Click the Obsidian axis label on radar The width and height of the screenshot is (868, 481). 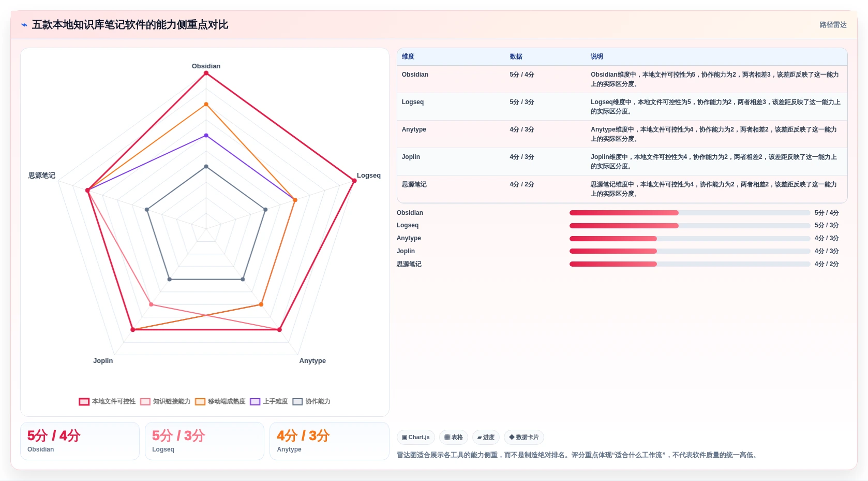pyautogui.click(x=206, y=66)
